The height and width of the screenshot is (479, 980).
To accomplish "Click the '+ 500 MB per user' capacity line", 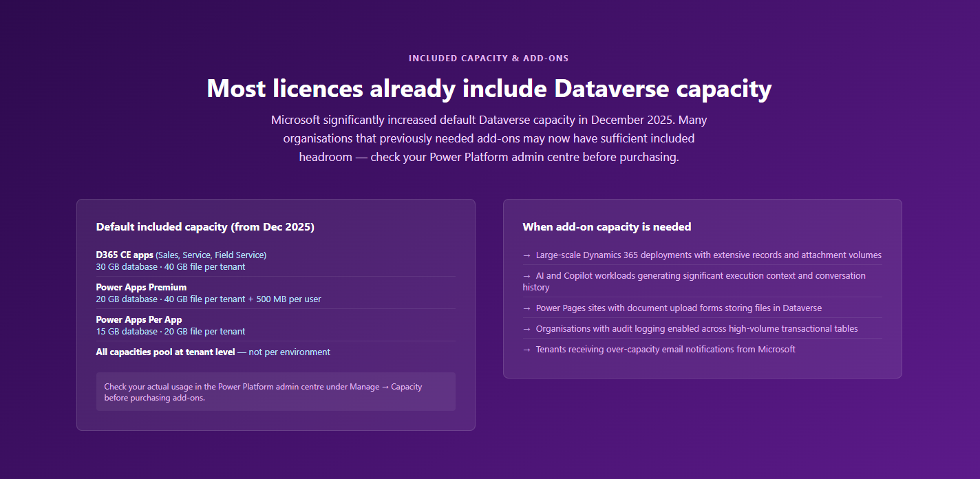I will pyautogui.click(x=209, y=299).
